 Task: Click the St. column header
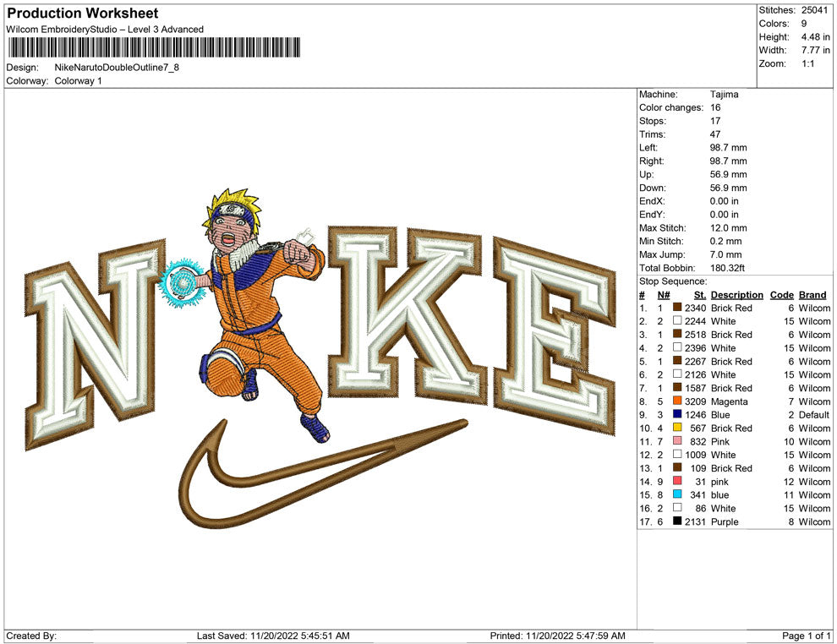tap(699, 295)
